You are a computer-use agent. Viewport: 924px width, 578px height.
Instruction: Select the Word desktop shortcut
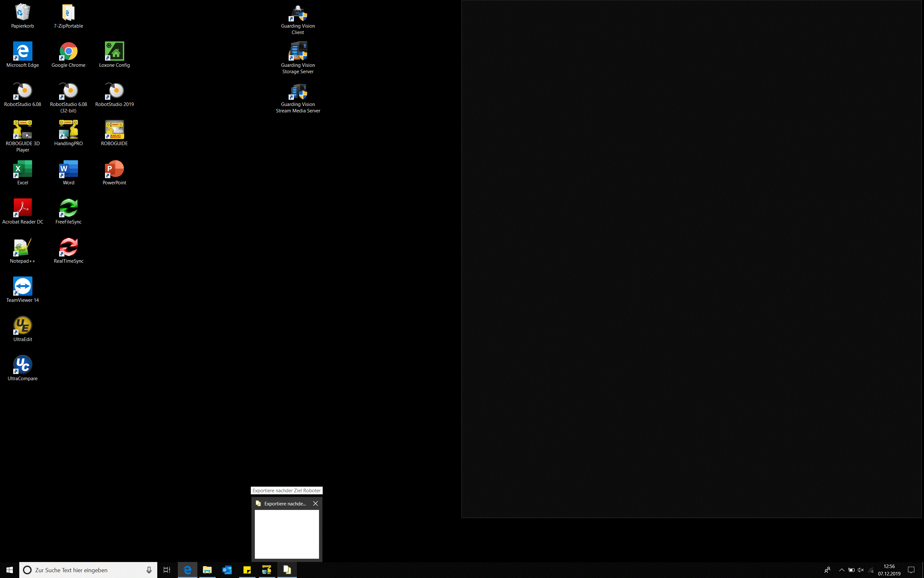pos(68,173)
